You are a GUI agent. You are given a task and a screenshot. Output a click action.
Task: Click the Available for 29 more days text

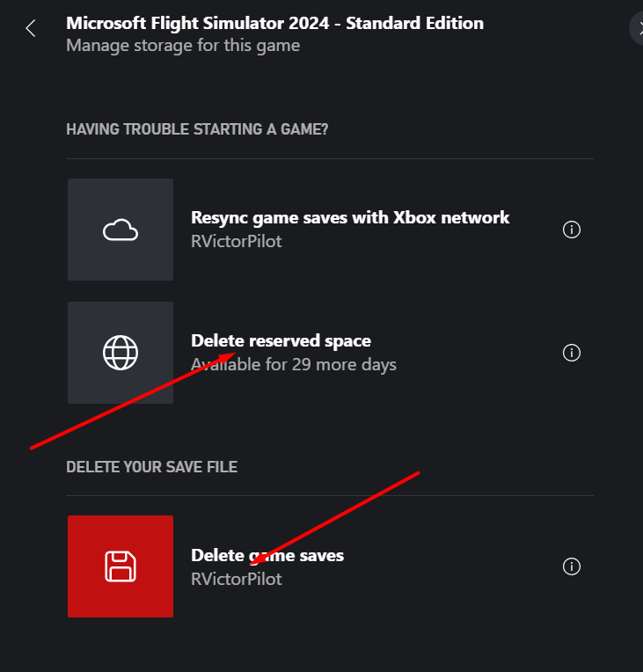tap(294, 365)
